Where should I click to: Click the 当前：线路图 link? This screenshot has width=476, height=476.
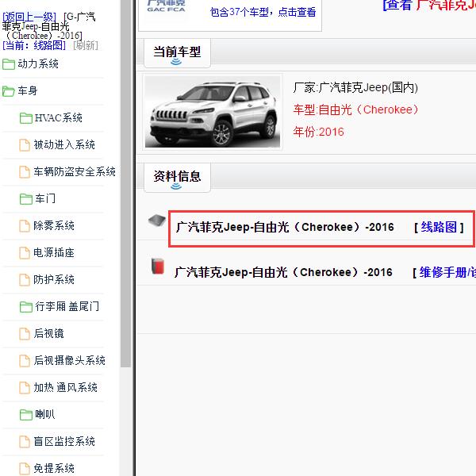[x=34, y=45]
